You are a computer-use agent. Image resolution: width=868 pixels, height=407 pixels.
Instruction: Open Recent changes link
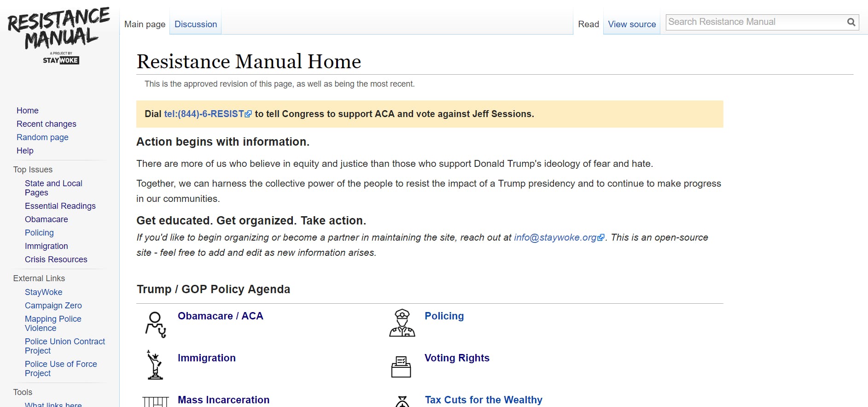pyautogui.click(x=47, y=124)
